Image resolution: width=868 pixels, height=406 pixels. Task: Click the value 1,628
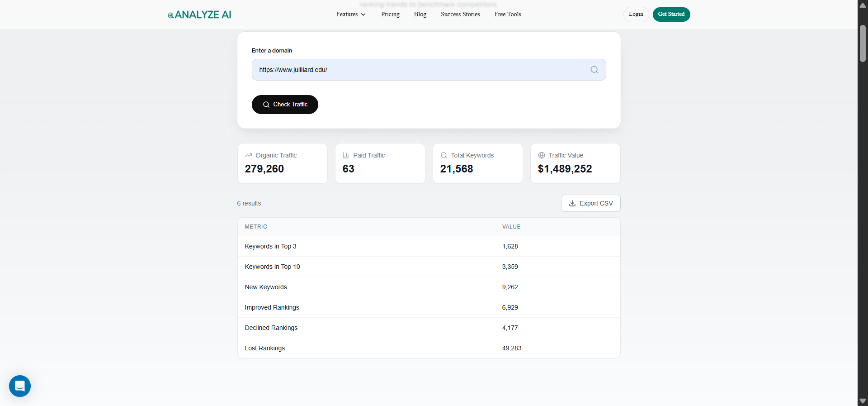(x=510, y=246)
